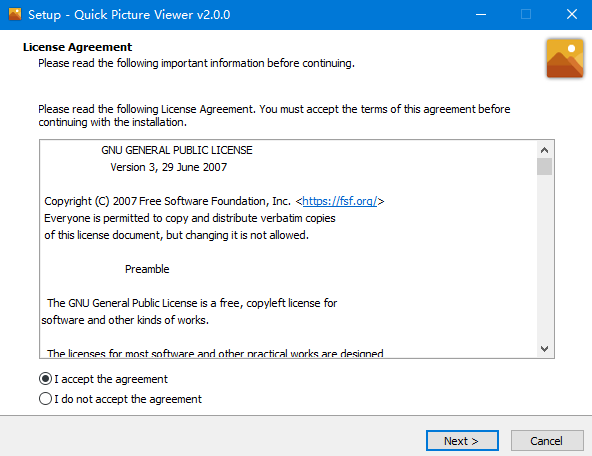Click the "GNU GENERAL PUBLIC LICENSE" heading text
This screenshot has width=592, height=456.
[x=177, y=150]
